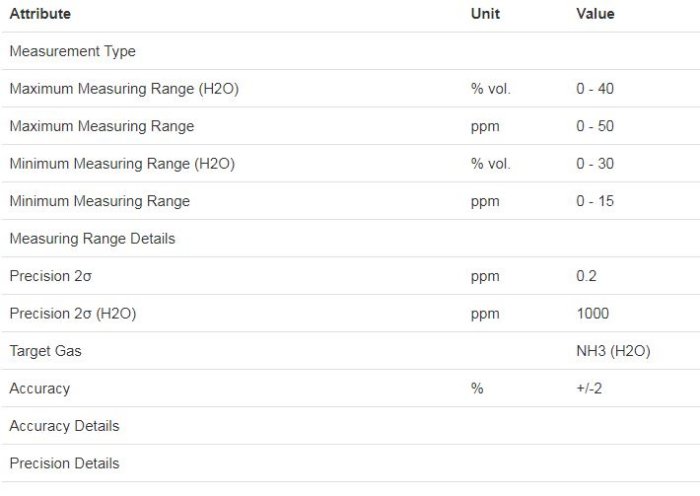This screenshot has height=496, width=700.
Task: Select the 0 - 30 value cell
Action: coord(595,164)
